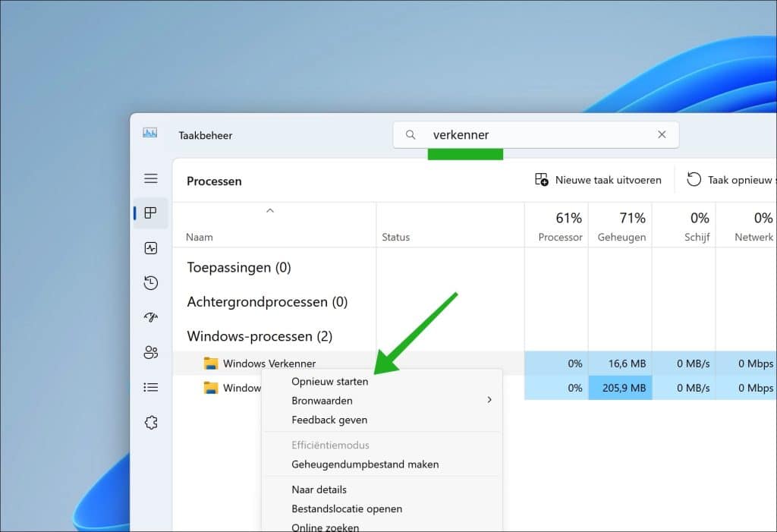777x532 pixels.
Task: Sort by Netwerk column header
Action: tap(747, 225)
